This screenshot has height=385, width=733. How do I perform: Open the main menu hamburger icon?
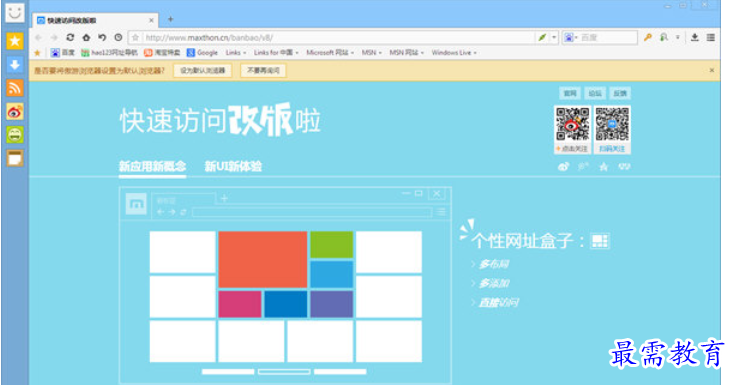[711, 37]
